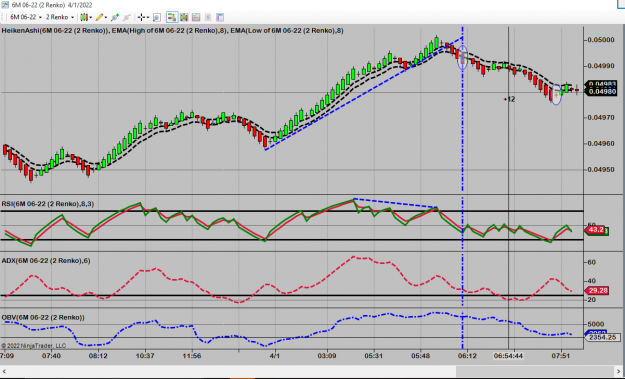Click the 0.04980 current price marker

click(602, 92)
